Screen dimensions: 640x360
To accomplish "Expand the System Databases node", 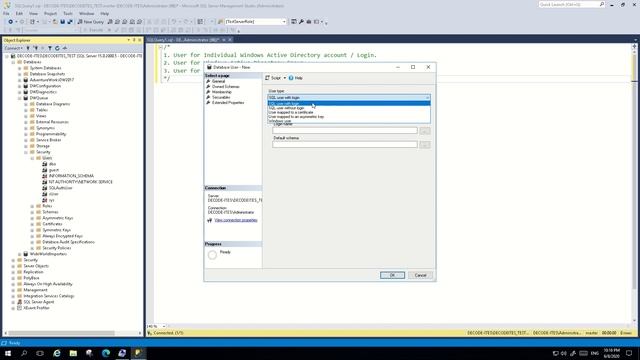I will [x=20, y=68].
